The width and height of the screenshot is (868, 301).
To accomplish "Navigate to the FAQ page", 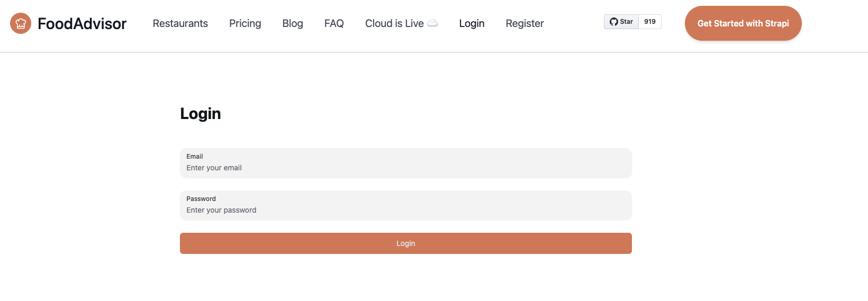I will (334, 23).
